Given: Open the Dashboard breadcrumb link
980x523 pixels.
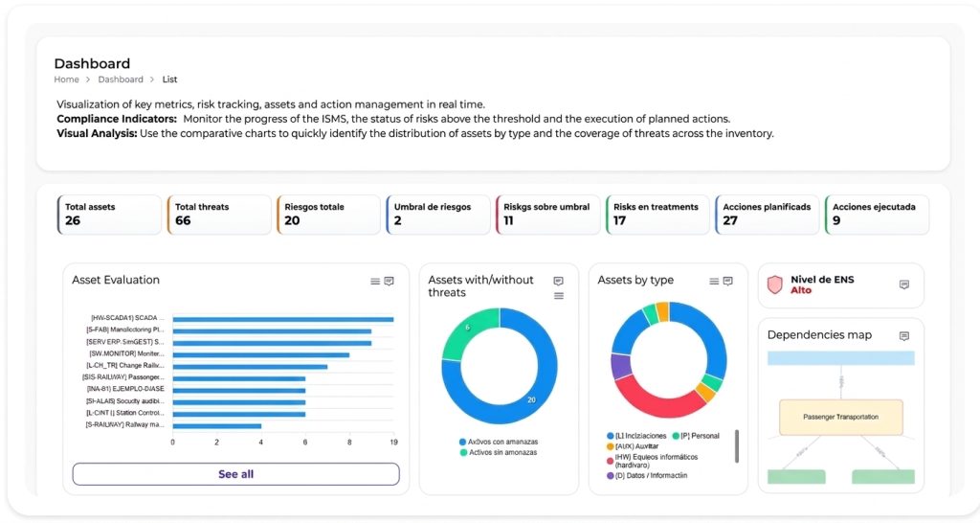Looking at the screenshot, I should 121,80.
